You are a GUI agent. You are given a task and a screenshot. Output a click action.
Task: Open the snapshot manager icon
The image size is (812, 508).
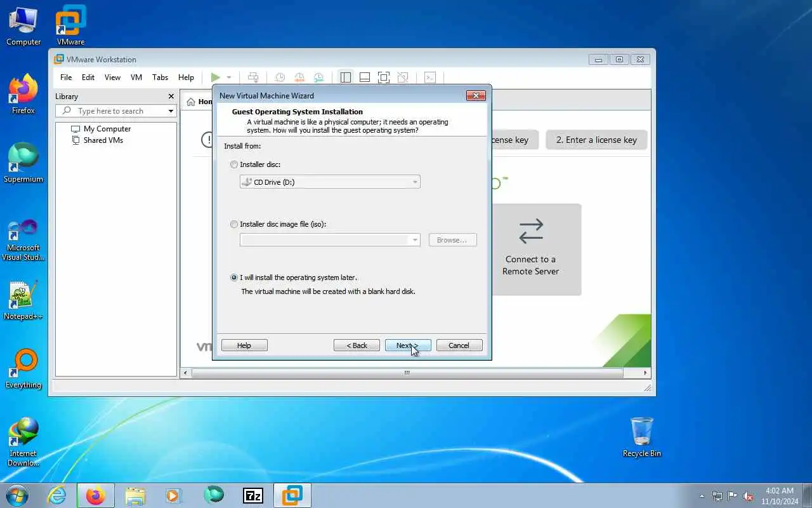318,77
